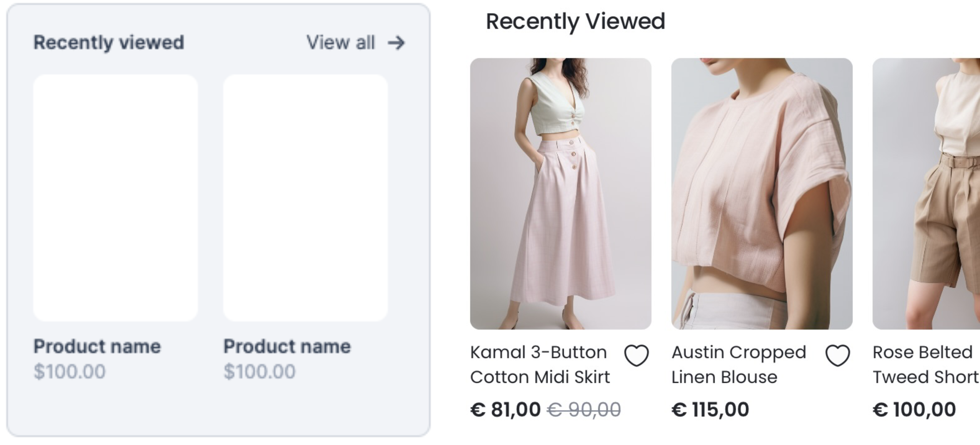Open the first blank product placeholder image
980x445 pixels.
[x=116, y=198]
